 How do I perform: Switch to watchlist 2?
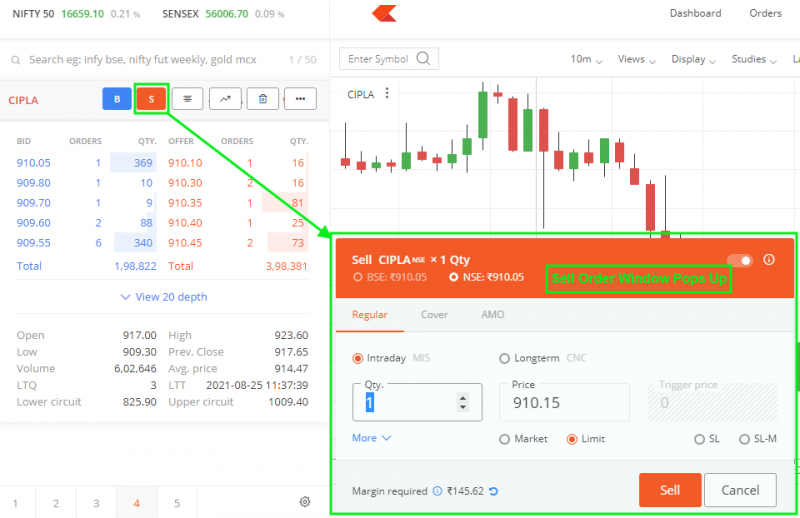pos(56,503)
